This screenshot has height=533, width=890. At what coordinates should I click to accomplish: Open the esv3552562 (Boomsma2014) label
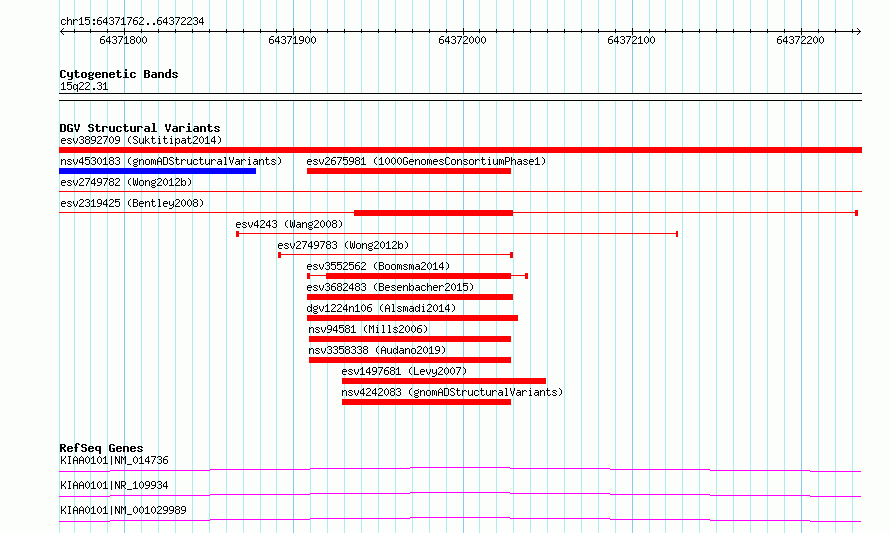[378, 266]
